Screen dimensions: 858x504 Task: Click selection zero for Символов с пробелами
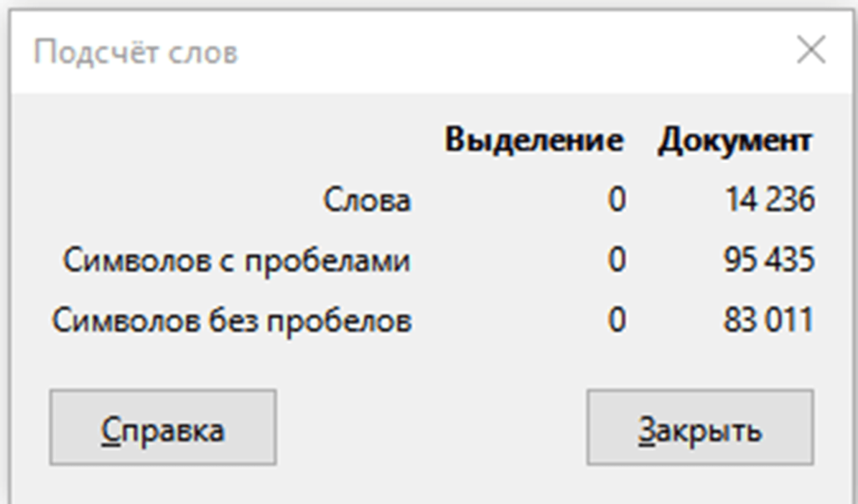coord(617,260)
